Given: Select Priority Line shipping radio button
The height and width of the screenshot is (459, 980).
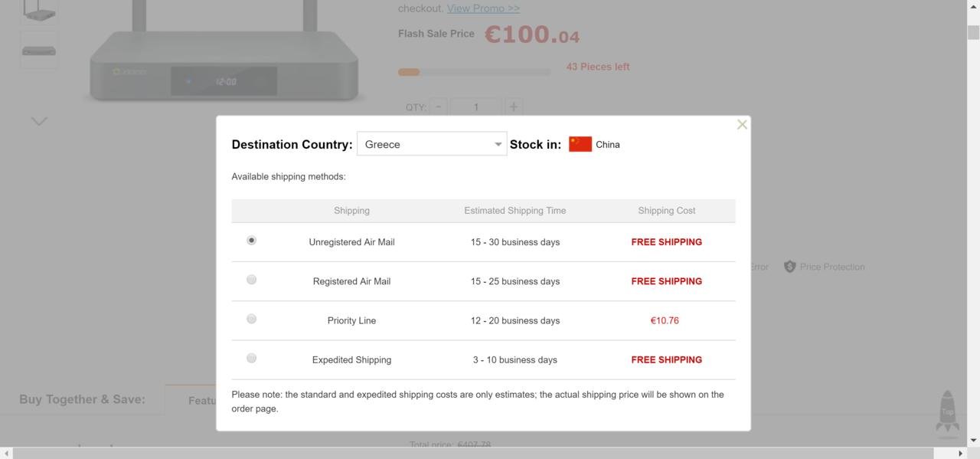Looking at the screenshot, I should 251,319.
